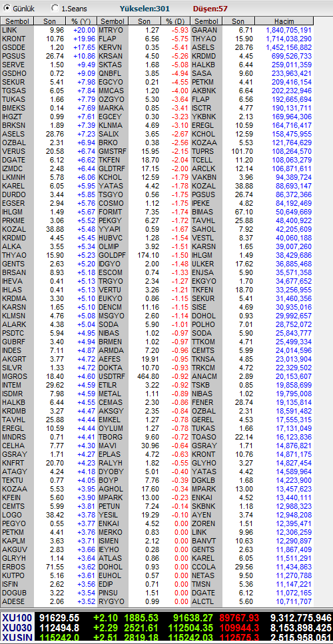Select MTRYO in the losers list
This screenshot has width=333, height=644.
(x=109, y=30)
